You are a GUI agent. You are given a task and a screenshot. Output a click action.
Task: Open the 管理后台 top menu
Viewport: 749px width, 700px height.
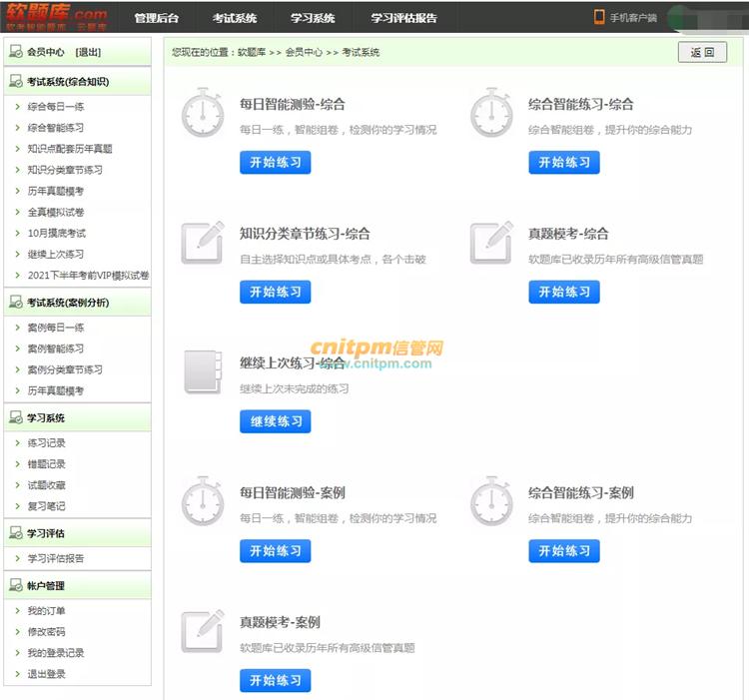(157, 18)
